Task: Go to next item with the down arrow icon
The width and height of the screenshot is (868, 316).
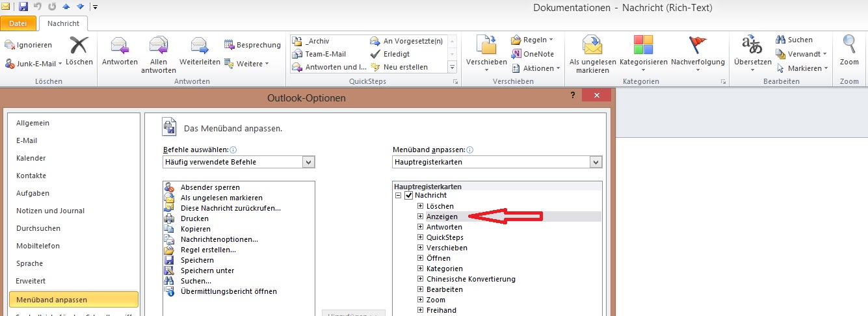Action: 80,7
